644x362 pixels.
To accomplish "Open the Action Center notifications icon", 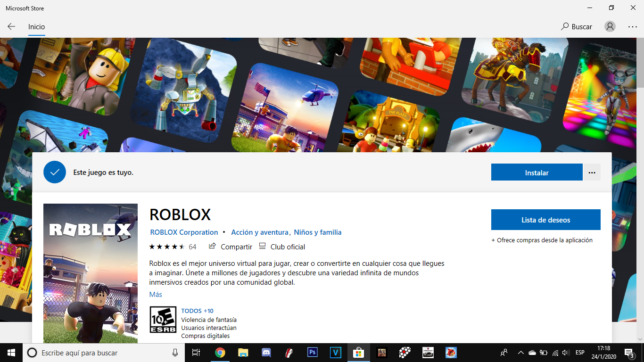I will (x=629, y=353).
